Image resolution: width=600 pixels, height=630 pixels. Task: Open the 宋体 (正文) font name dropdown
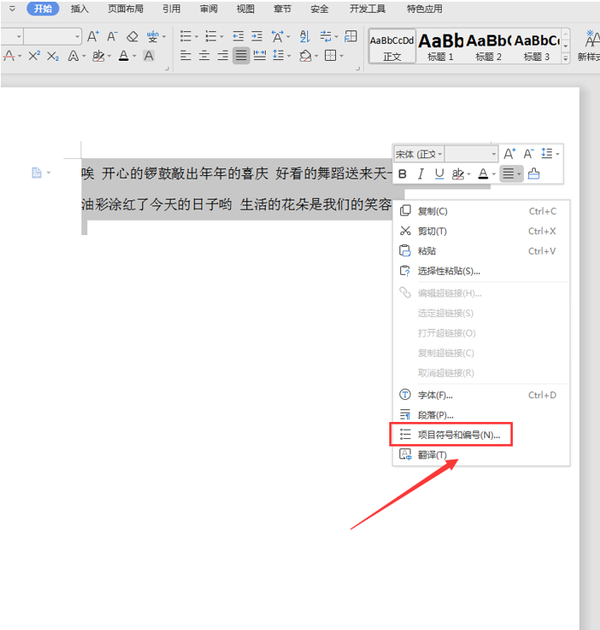(x=420, y=154)
